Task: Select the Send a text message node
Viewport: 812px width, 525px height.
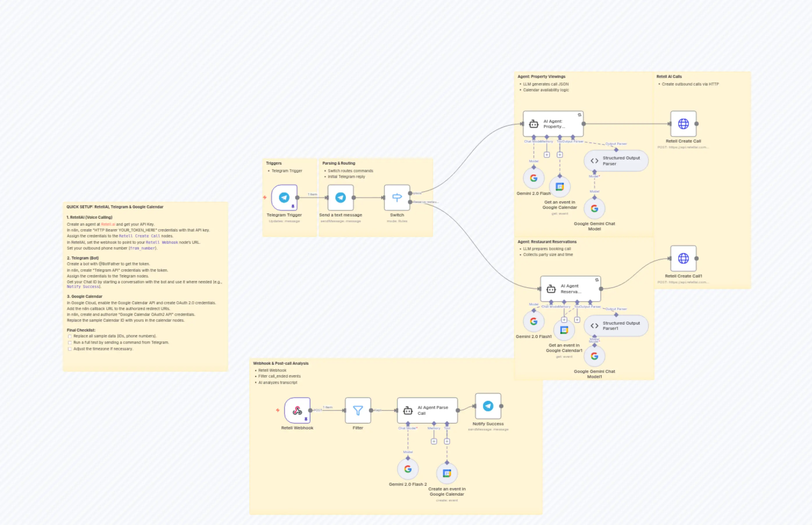Action: [340, 197]
